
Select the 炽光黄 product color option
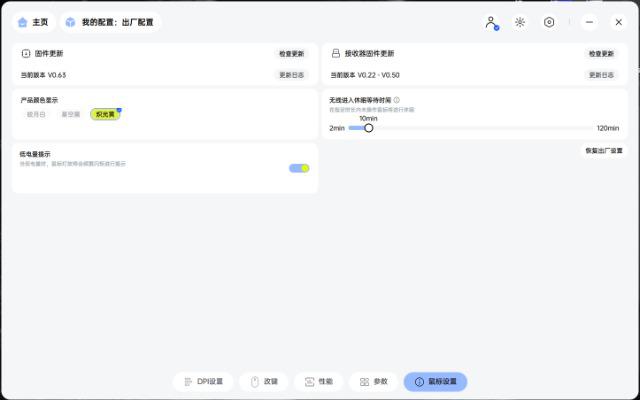point(105,115)
